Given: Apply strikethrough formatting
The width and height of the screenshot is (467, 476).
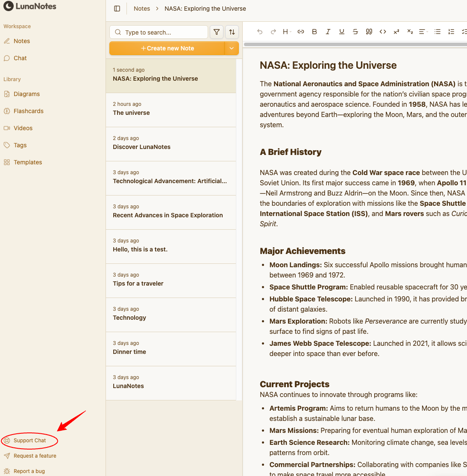Looking at the screenshot, I should pos(355,32).
